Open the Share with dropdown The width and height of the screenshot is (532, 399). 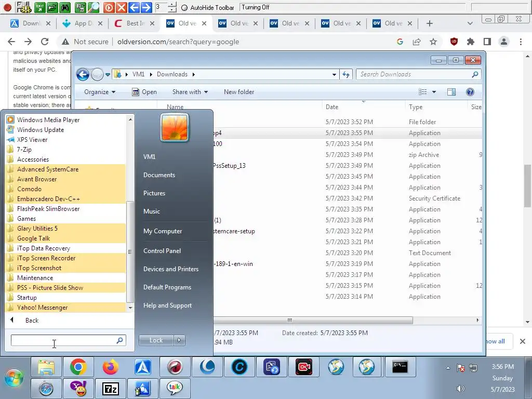tap(190, 92)
